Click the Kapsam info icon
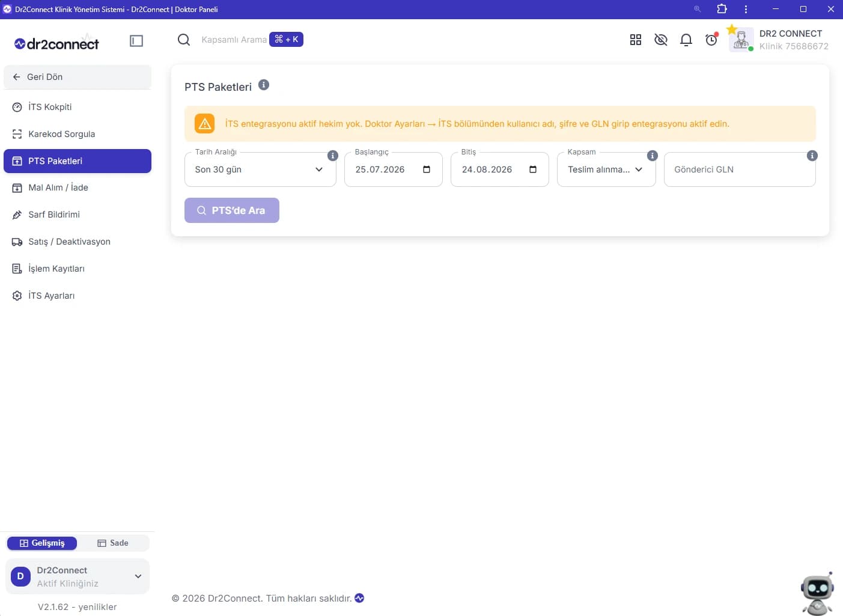 (653, 156)
